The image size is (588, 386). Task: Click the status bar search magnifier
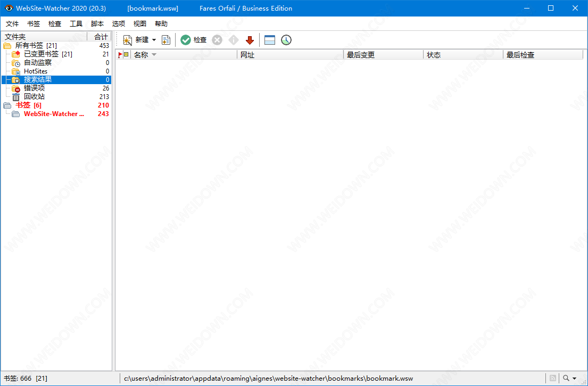click(x=566, y=378)
